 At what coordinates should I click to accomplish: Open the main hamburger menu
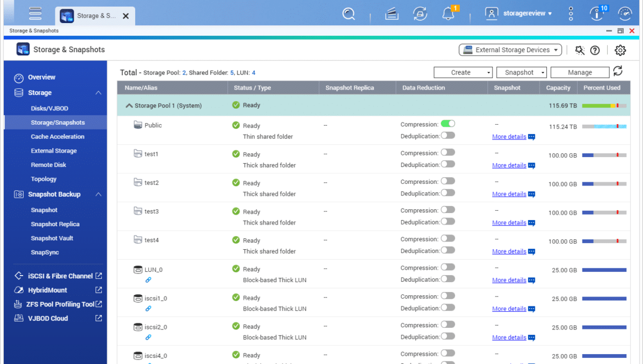tap(35, 14)
